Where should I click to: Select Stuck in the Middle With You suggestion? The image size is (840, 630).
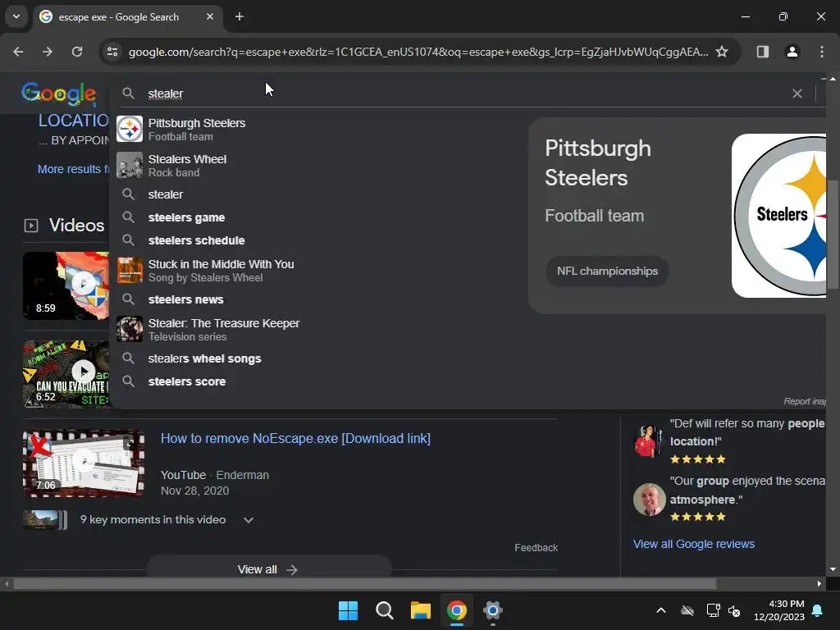[316, 271]
